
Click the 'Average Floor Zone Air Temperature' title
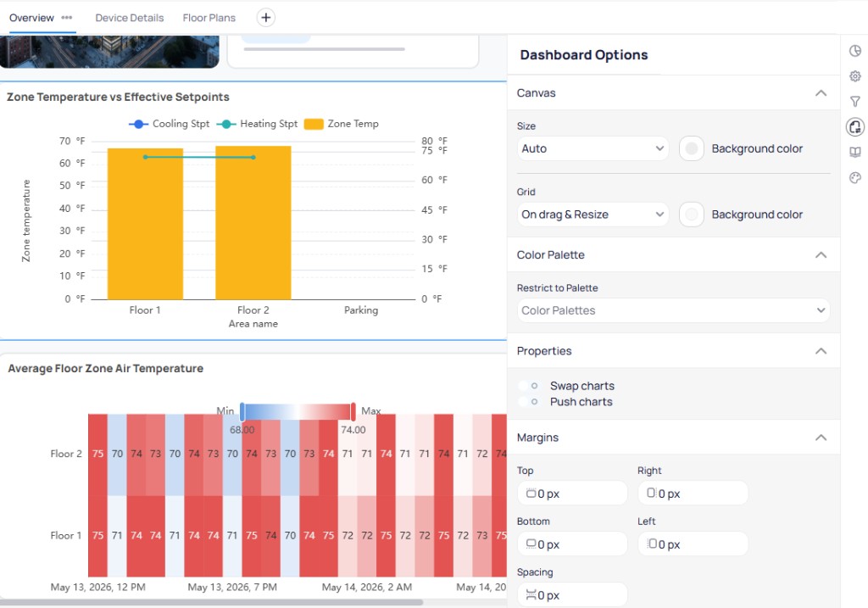pyautogui.click(x=106, y=369)
